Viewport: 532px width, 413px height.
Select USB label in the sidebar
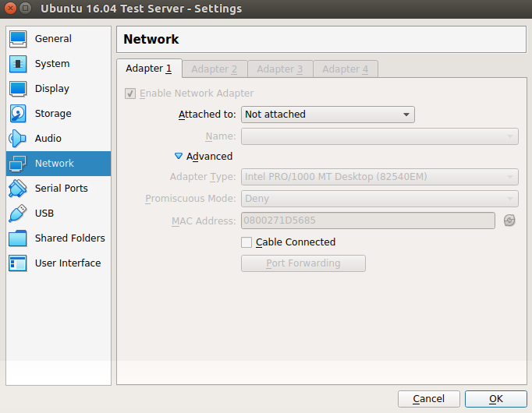[44, 213]
